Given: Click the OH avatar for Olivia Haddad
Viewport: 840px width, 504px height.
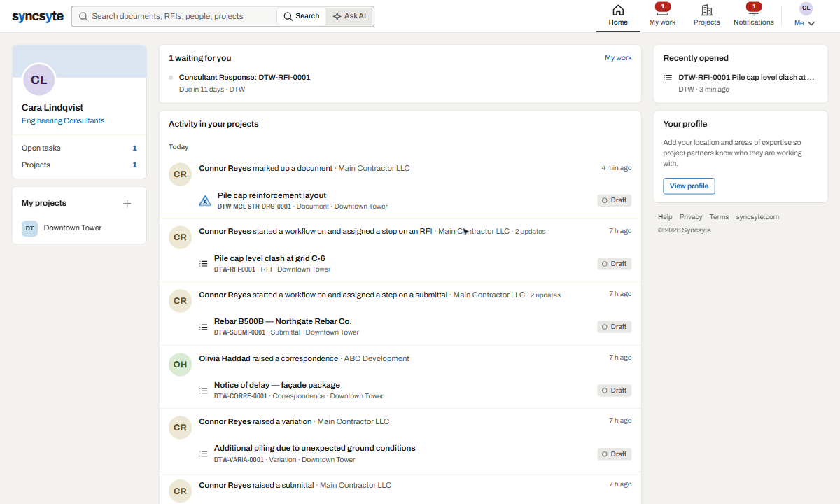Looking at the screenshot, I should 180,364.
